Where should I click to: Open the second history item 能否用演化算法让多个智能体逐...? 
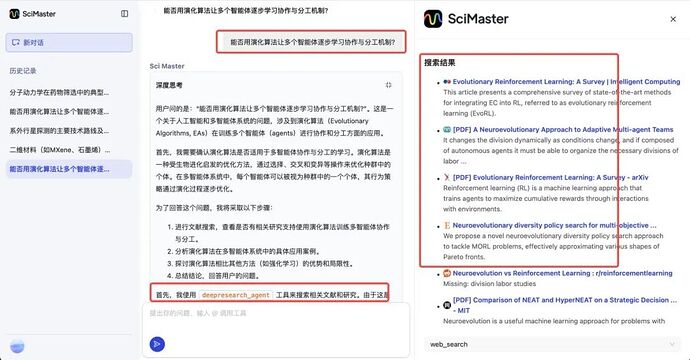(59, 111)
